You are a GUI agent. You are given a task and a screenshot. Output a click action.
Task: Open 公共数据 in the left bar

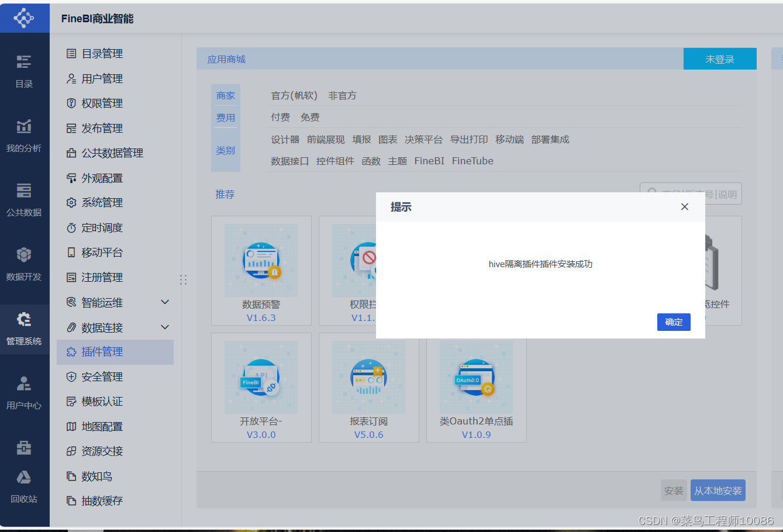(24, 200)
